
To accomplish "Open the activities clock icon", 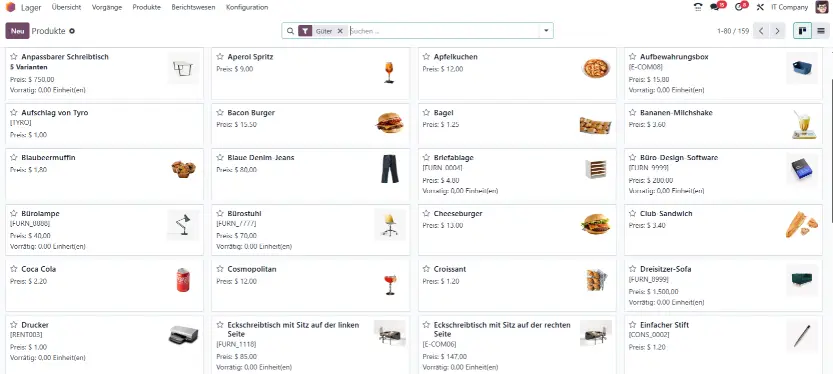I will tap(739, 7).
